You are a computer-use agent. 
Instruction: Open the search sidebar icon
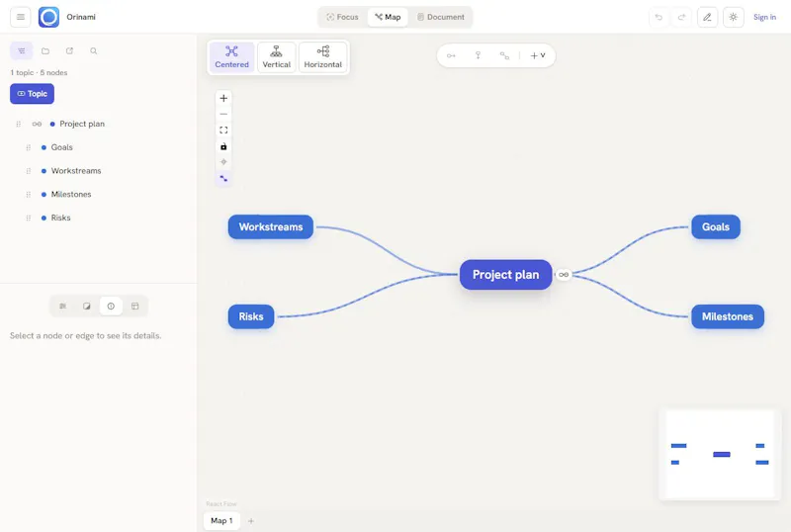point(94,51)
